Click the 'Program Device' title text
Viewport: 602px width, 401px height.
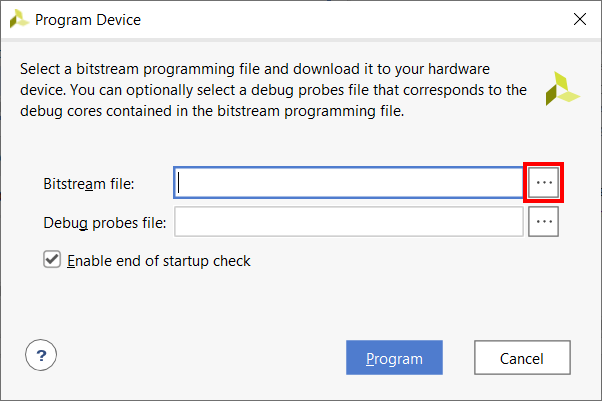tap(88, 20)
